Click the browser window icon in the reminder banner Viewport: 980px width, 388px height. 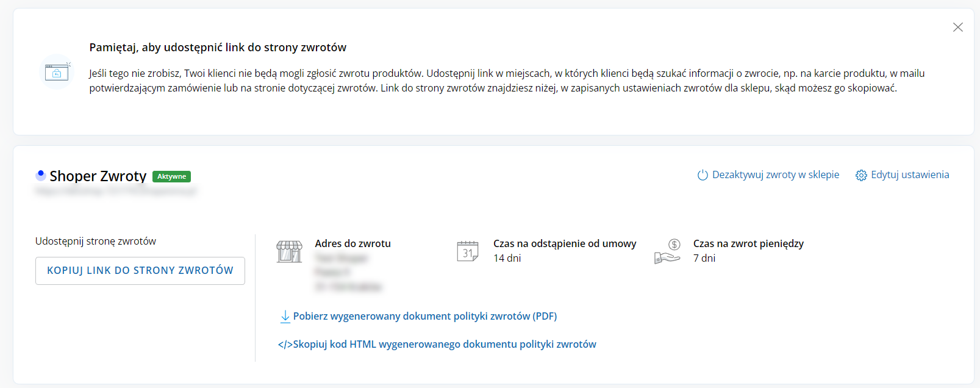point(57,72)
